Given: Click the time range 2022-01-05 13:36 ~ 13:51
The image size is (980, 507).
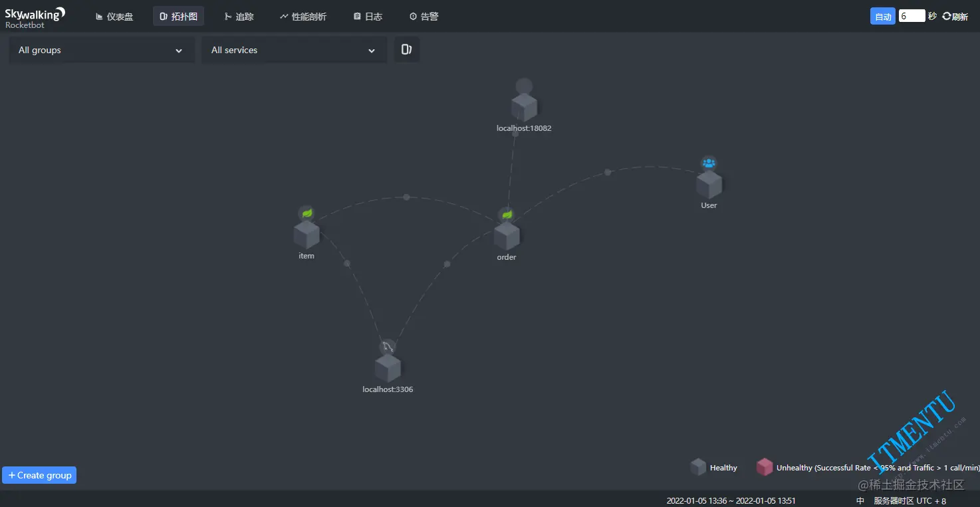Looking at the screenshot, I should pos(731,501).
